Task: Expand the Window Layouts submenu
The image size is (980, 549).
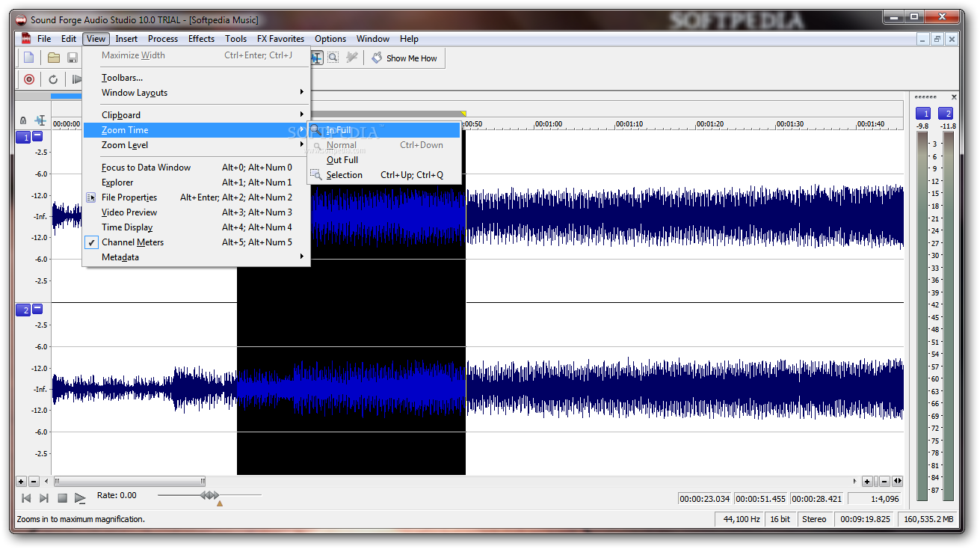Action: coord(196,93)
